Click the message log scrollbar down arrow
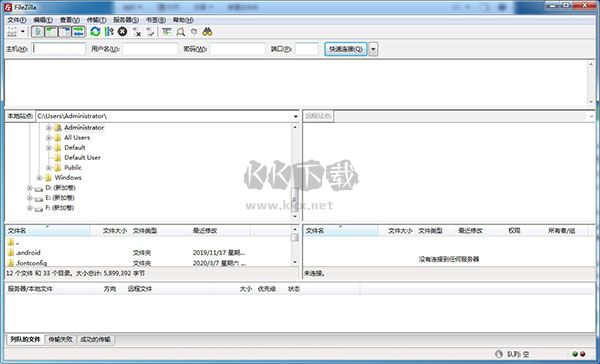The image size is (600, 364). [x=591, y=102]
